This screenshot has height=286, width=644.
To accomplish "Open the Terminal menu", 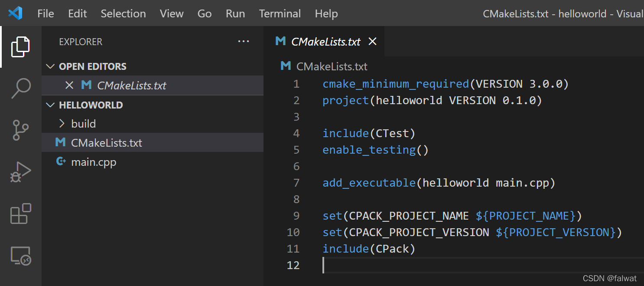I will [x=280, y=13].
